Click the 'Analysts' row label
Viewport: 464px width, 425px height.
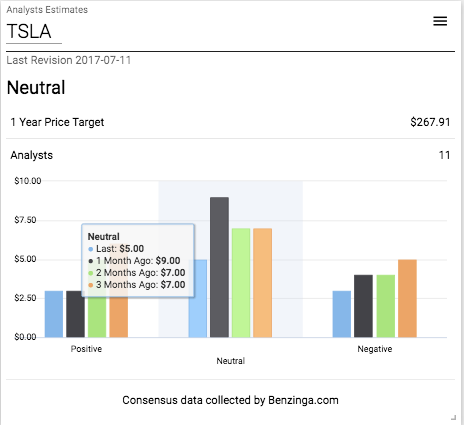[31, 155]
